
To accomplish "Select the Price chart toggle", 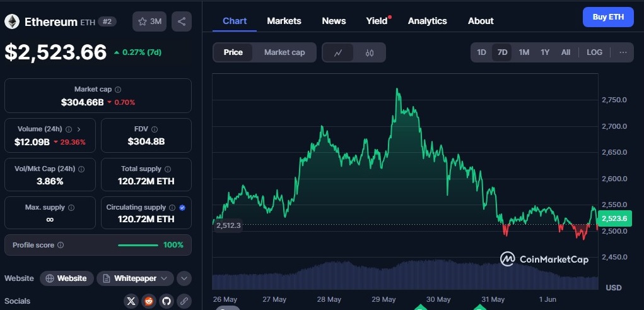I will (x=233, y=52).
